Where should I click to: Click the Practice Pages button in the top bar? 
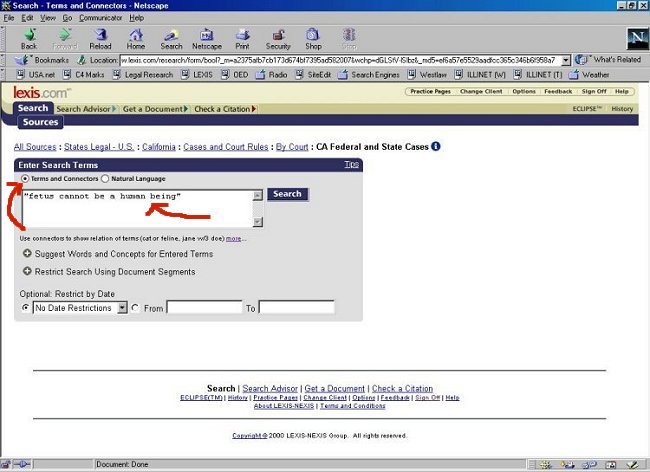(430, 91)
